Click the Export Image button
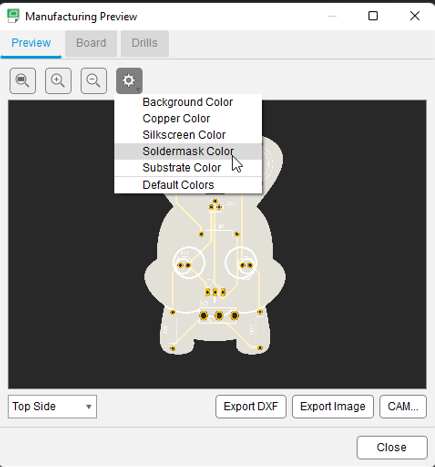The width and height of the screenshot is (435, 467). click(x=333, y=407)
